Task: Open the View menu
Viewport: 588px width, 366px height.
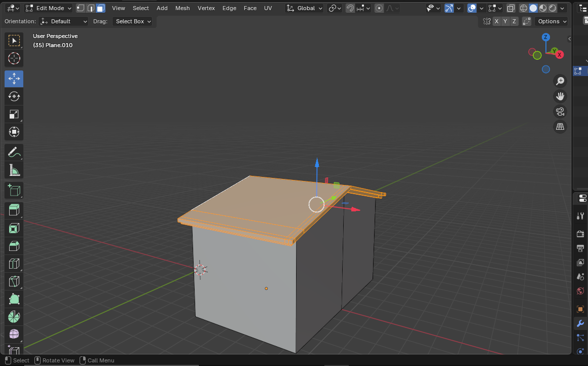Action: click(119, 8)
